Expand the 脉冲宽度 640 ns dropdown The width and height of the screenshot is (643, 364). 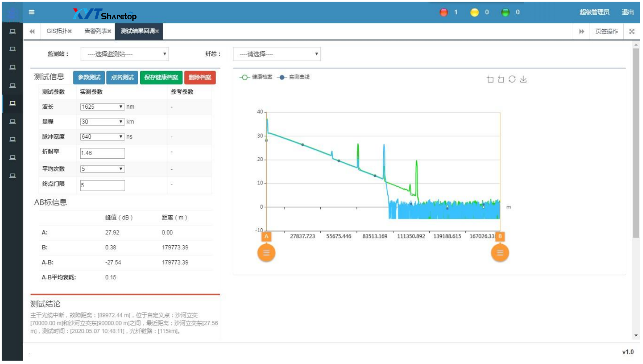click(x=102, y=137)
